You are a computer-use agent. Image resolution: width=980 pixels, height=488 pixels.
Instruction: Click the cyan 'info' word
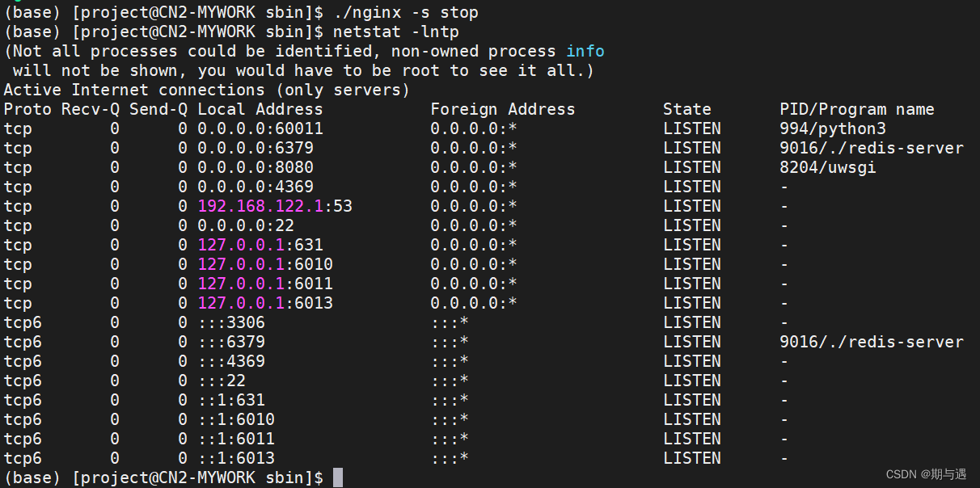[585, 52]
